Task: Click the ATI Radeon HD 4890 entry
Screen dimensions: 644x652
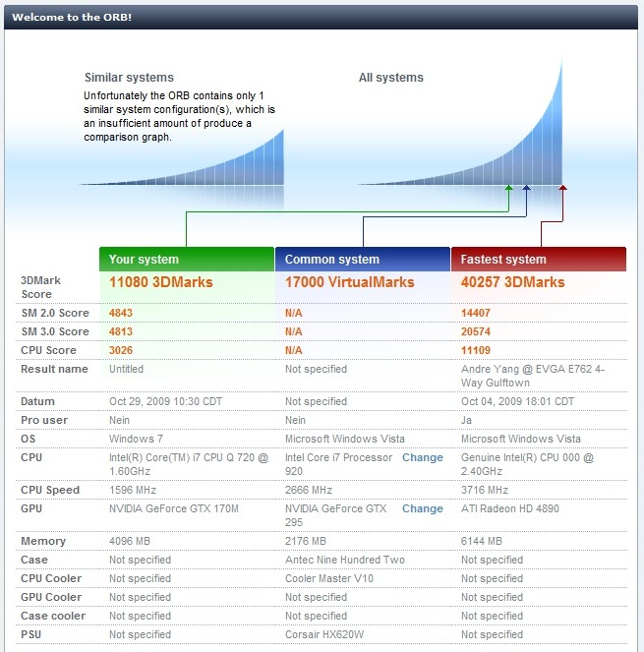Action: click(x=510, y=509)
